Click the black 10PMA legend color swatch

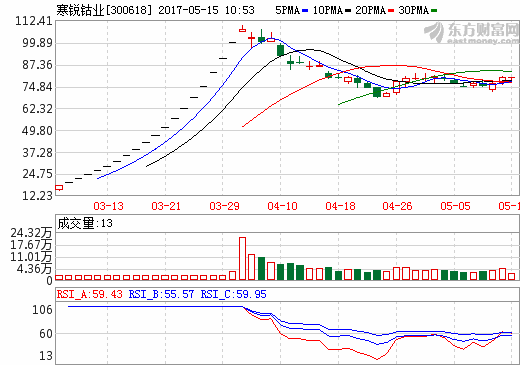348,11
